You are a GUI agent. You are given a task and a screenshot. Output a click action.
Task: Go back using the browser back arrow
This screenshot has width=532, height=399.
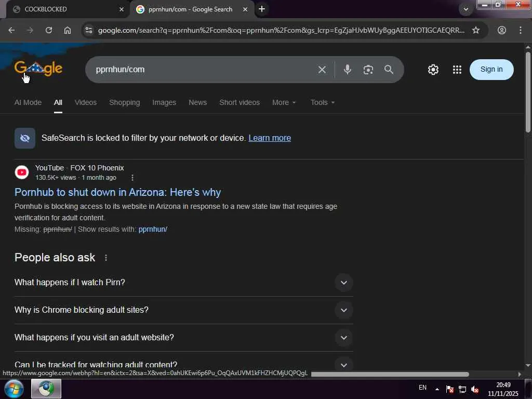11,30
